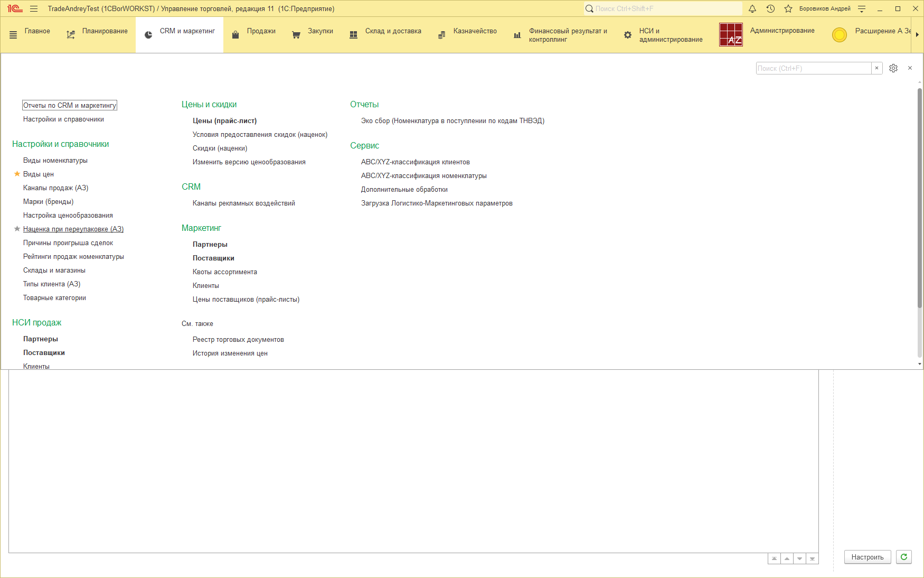924x578 pixels.
Task: Open Цены (прайс-лист) link
Action: pos(224,121)
